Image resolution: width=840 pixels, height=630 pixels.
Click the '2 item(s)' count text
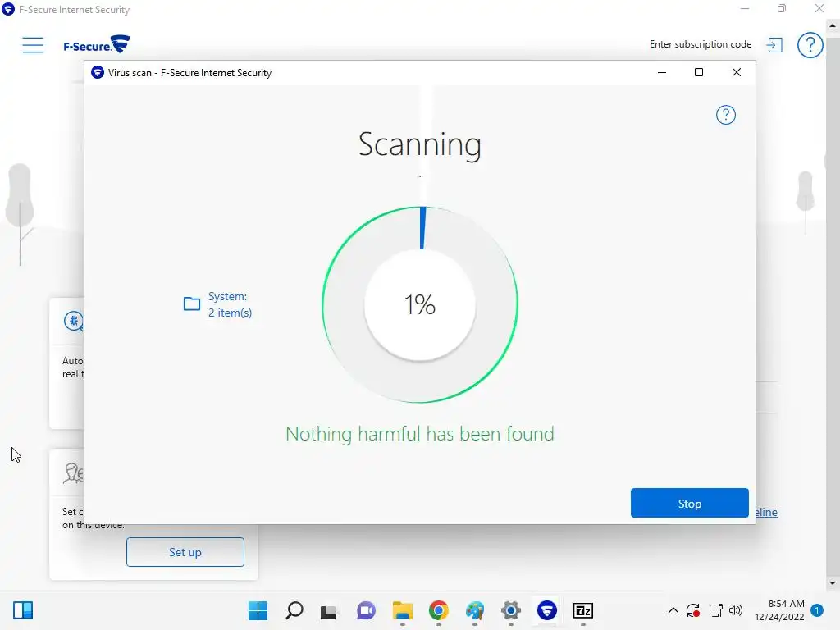(230, 313)
